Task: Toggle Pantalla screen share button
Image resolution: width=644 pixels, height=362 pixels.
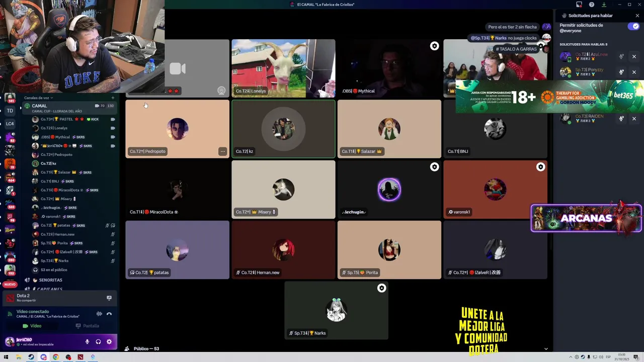Action: pos(88,326)
